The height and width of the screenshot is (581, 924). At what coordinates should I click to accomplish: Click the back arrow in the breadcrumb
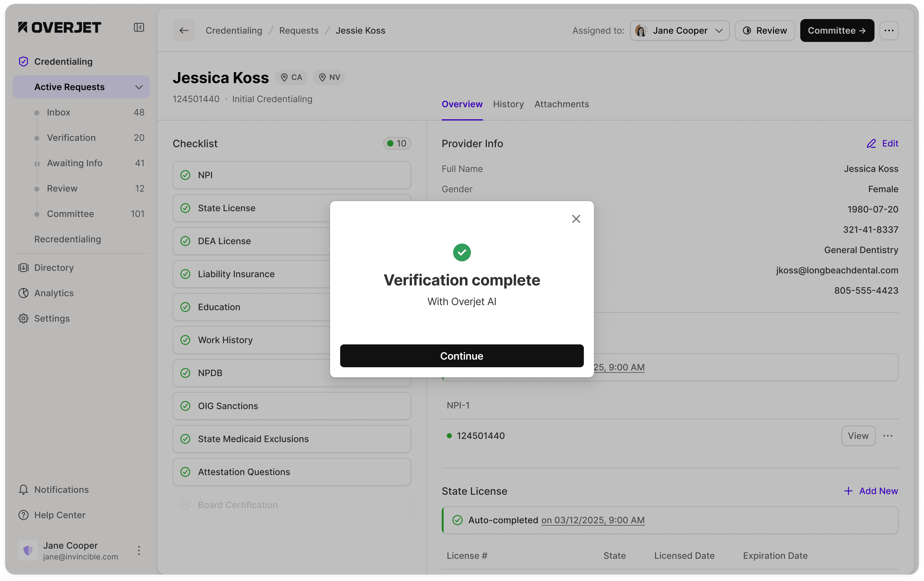click(183, 30)
